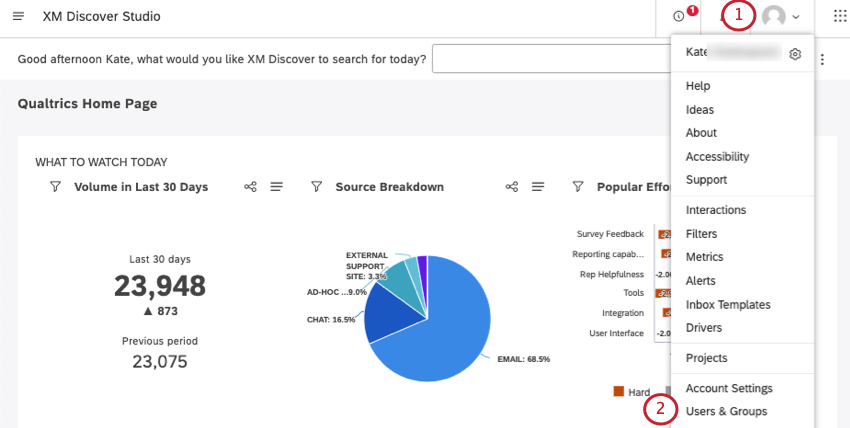
Task: Click the notifications alert icon
Action: point(681,16)
